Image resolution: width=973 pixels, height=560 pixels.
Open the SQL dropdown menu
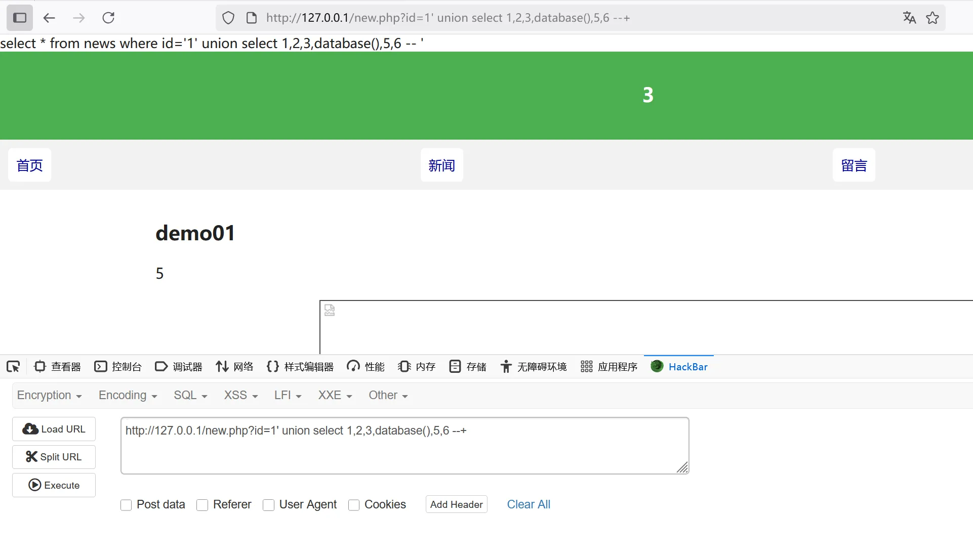point(190,396)
